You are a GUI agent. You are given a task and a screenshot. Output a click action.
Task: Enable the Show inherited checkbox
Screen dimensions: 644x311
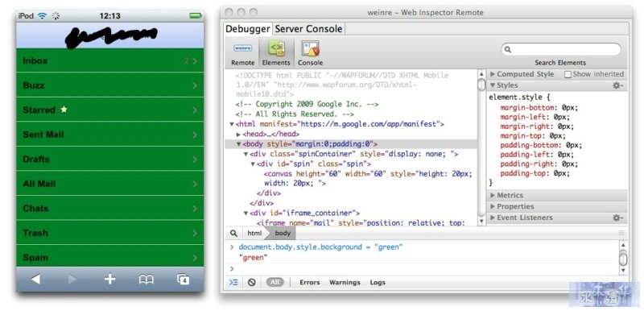(x=568, y=74)
